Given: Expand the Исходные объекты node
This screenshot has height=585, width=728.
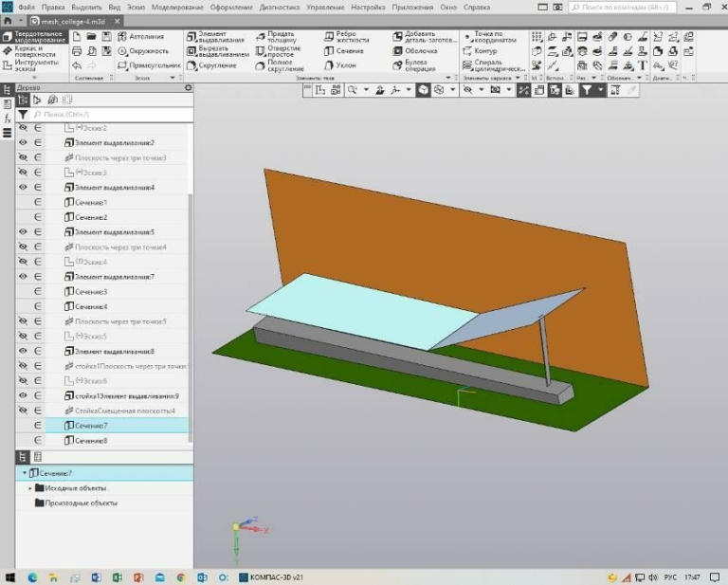Looking at the screenshot, I should [30, 487].
